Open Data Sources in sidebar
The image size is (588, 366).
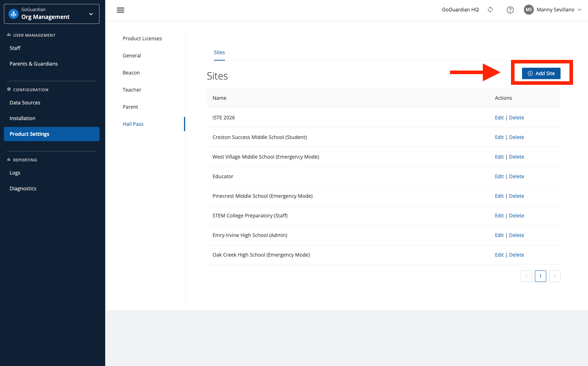pos(25,103)
